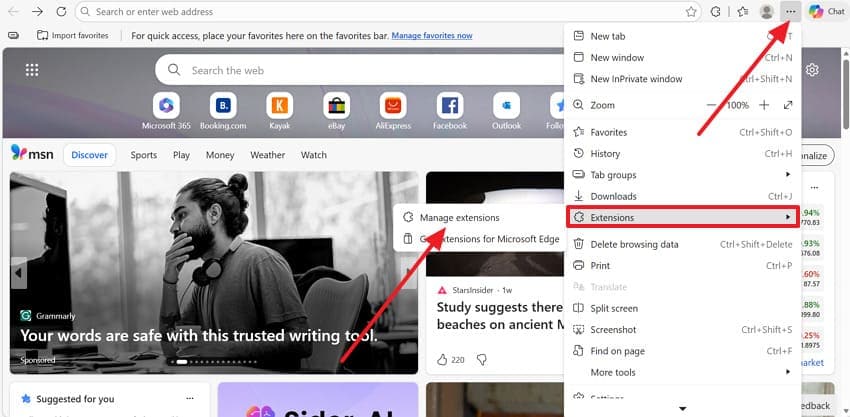
Task: Choose Get extensions for Microsoft Edge
Action: click(480, 239)
